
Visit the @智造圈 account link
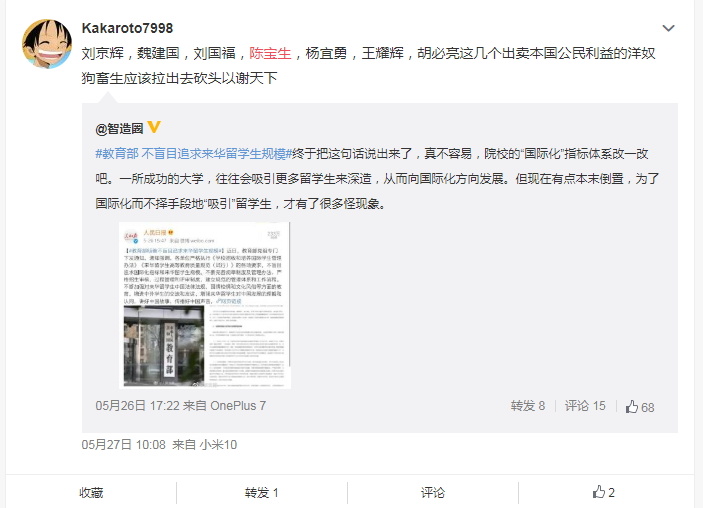click(x=119, y=129)
